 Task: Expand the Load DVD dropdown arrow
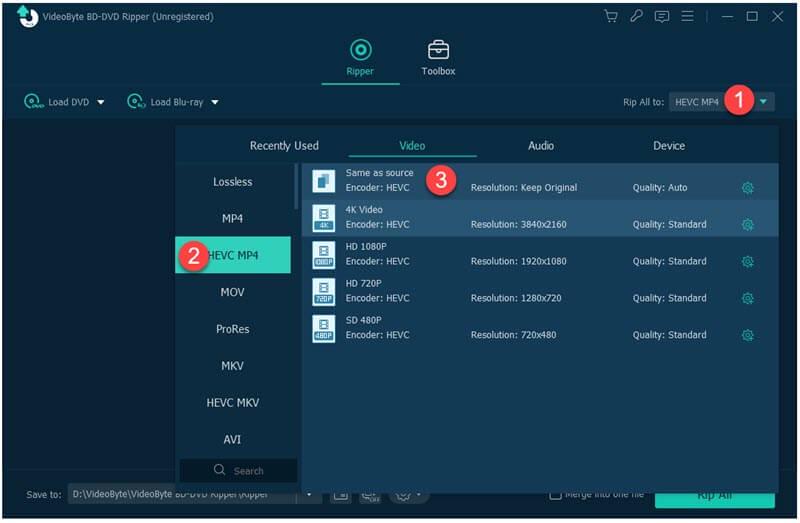pos(101,102)
